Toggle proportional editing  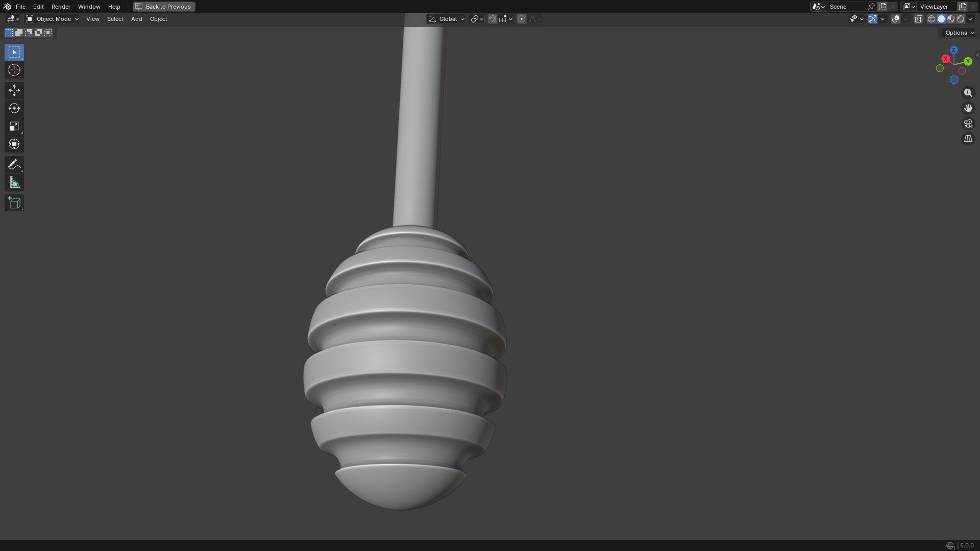point(521,19)
